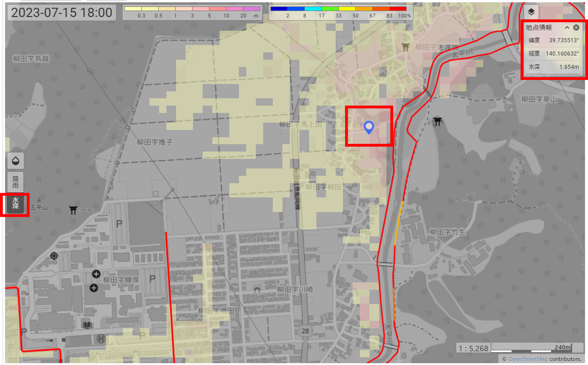Viewport: 588px width, 365px height.
Task: Toggle the 水深 water depth layer button
Action: (x=15, y=203)
